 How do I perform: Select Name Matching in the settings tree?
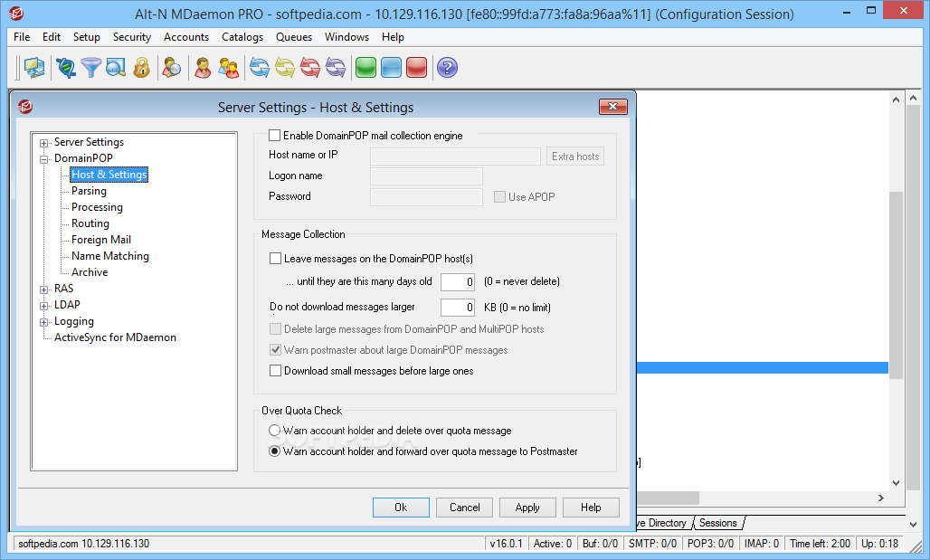click(110, 256)
